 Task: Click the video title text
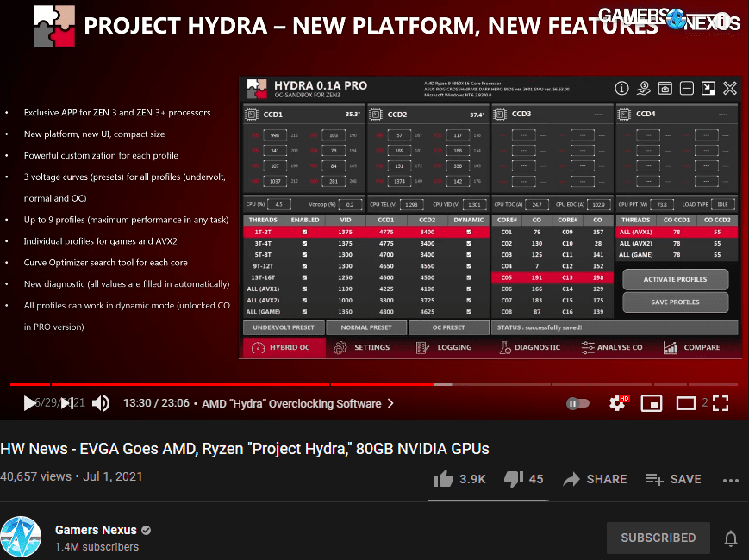(x=245, y=449)
